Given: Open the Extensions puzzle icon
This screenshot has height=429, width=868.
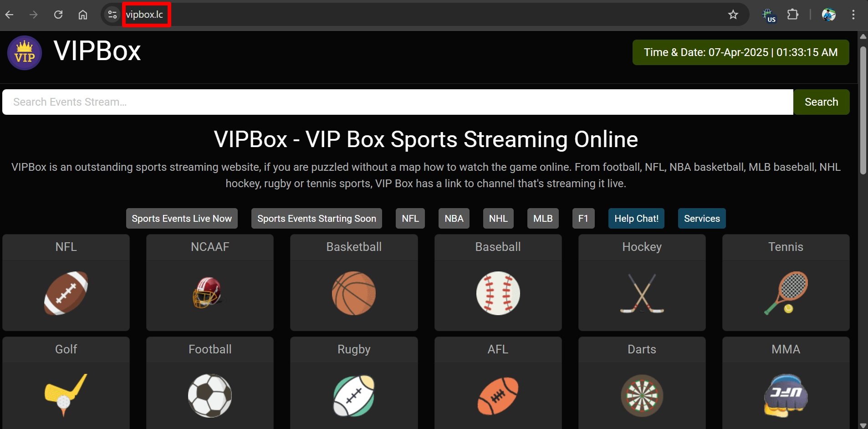Looking at the screenshot, I should (x=793, y=15).
